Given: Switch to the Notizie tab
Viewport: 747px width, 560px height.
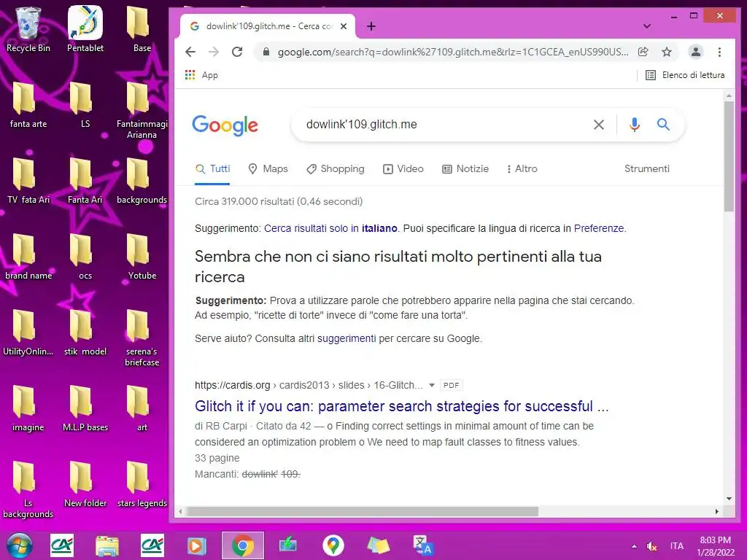Looking at the screenshot, I should pyautogui.click(x=465, y=169).
